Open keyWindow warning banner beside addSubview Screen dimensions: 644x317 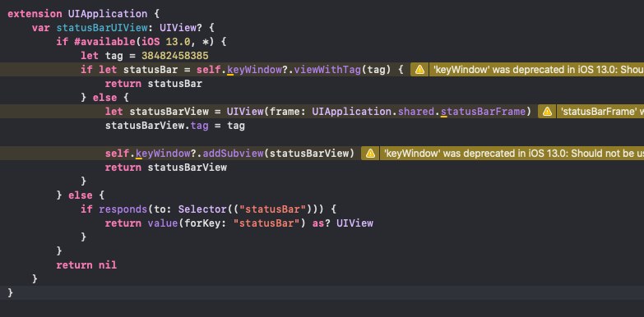tap(513, 154)
